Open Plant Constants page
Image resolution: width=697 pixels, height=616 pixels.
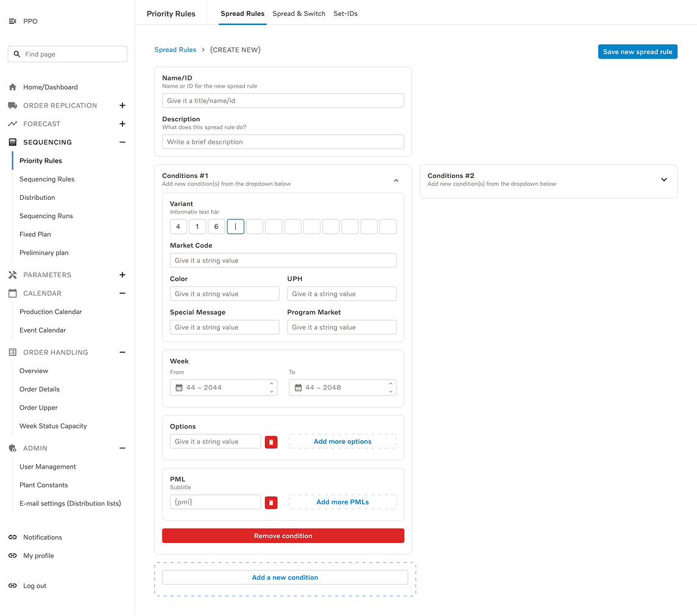pyautogui.click(x=44, y=486)
